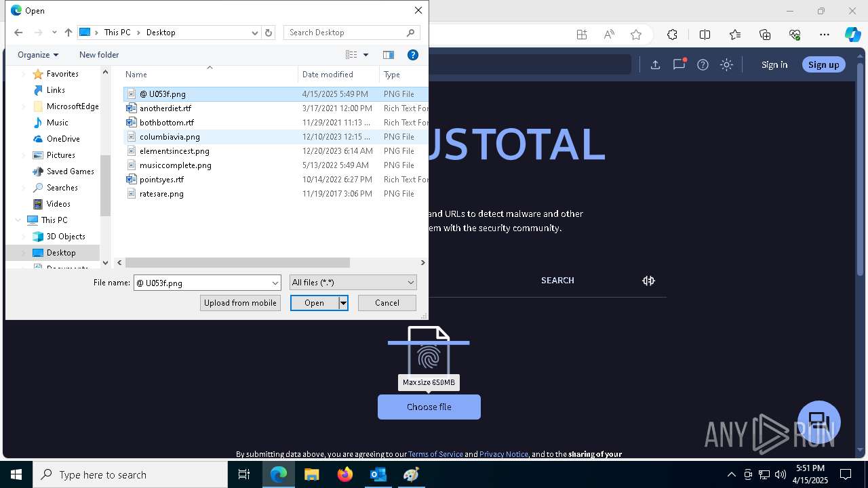Open Collections icon in Edge
868x488 pixels.
(765, 35)
